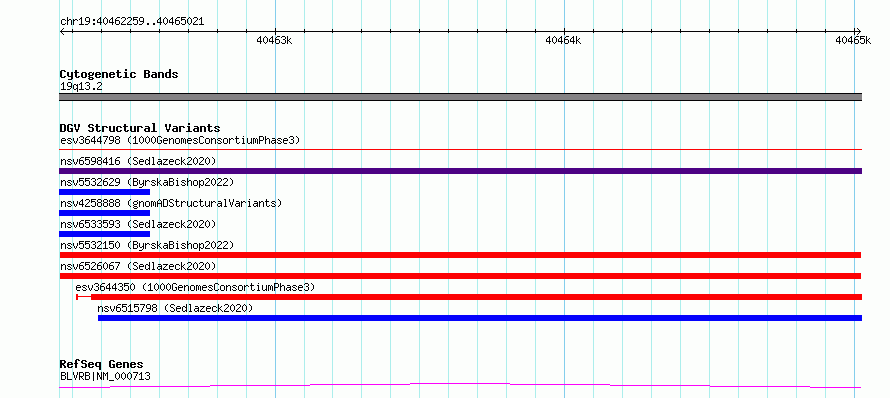Click the 40464k ruler position label
Image resolution: width=890 pixels, height=398 pixels.
(563, 40)
